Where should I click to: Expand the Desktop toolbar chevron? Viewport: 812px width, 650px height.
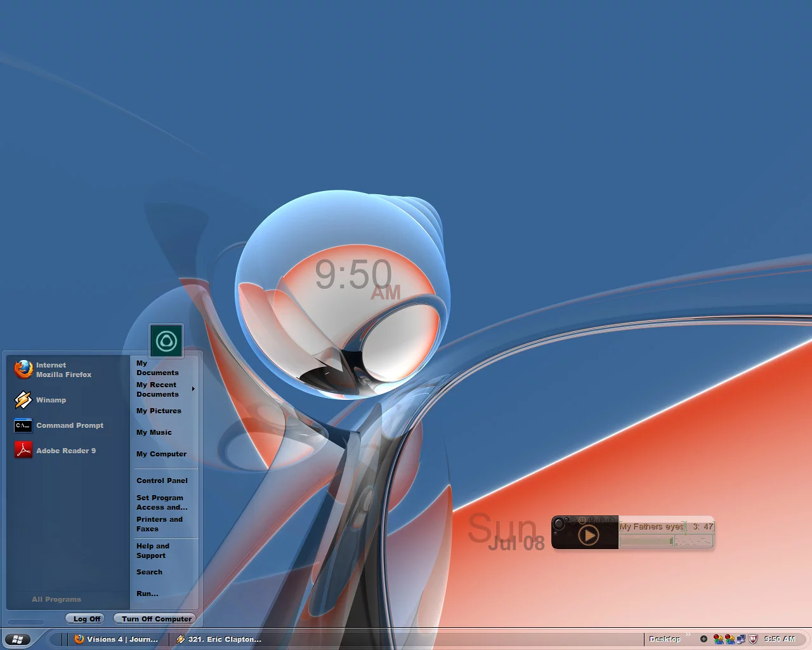tap(688, 635)
